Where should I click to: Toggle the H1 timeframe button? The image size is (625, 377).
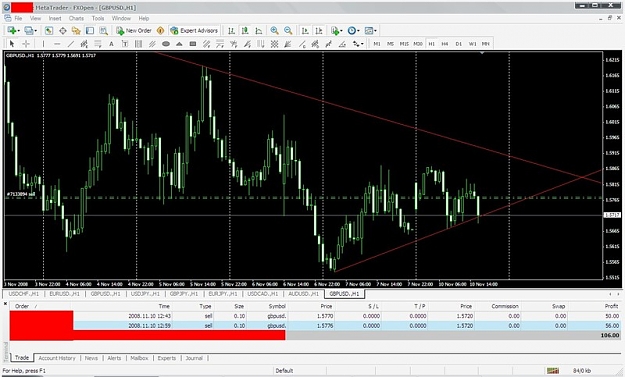pos(431,43)
